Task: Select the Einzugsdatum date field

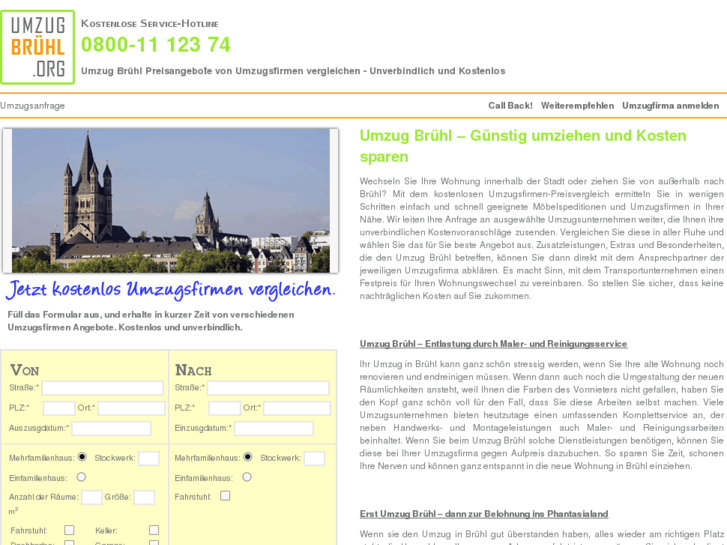Action: [x=274, y=428]
